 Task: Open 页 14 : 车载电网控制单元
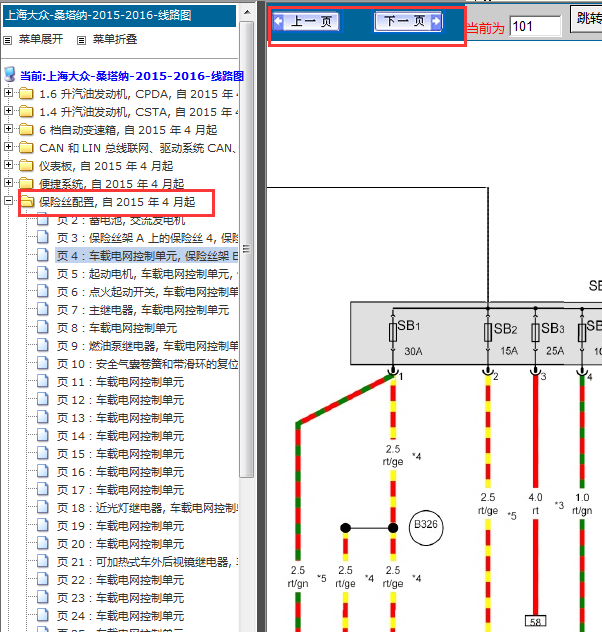[x=120, y=436]
